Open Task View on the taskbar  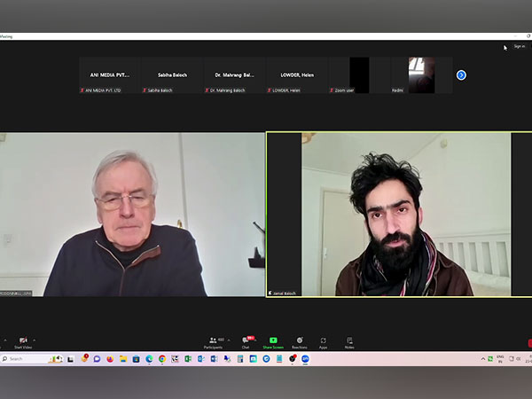click(71, 359)
